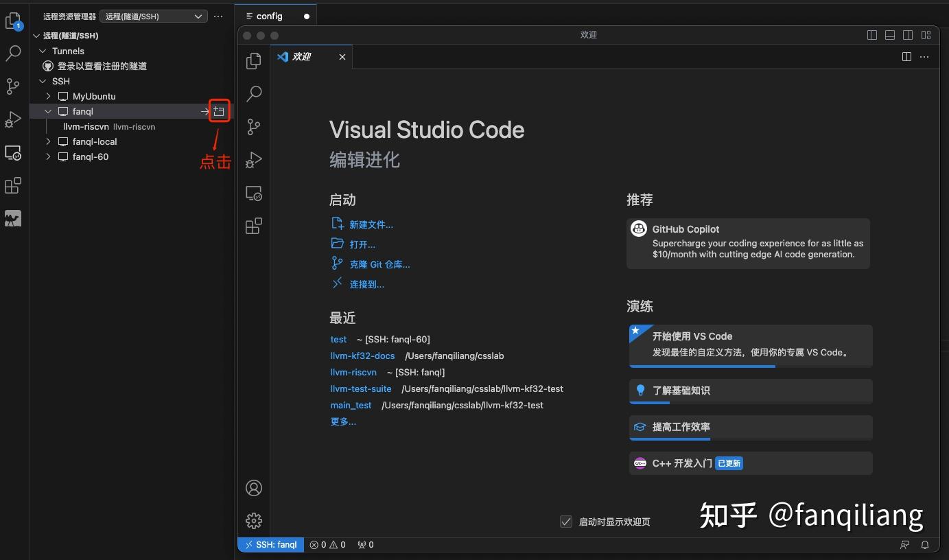
Task: Collapse the fanql SSH host
Action: click(48, 111)
